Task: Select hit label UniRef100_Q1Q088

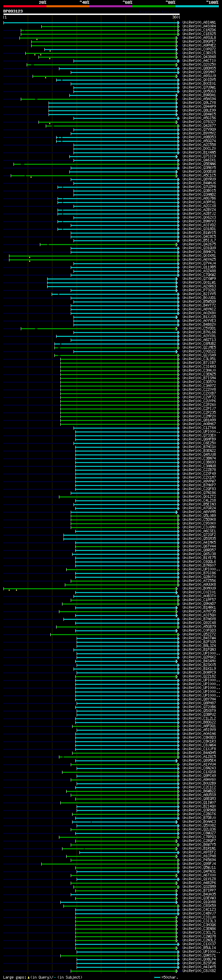Action: [199, 902]
